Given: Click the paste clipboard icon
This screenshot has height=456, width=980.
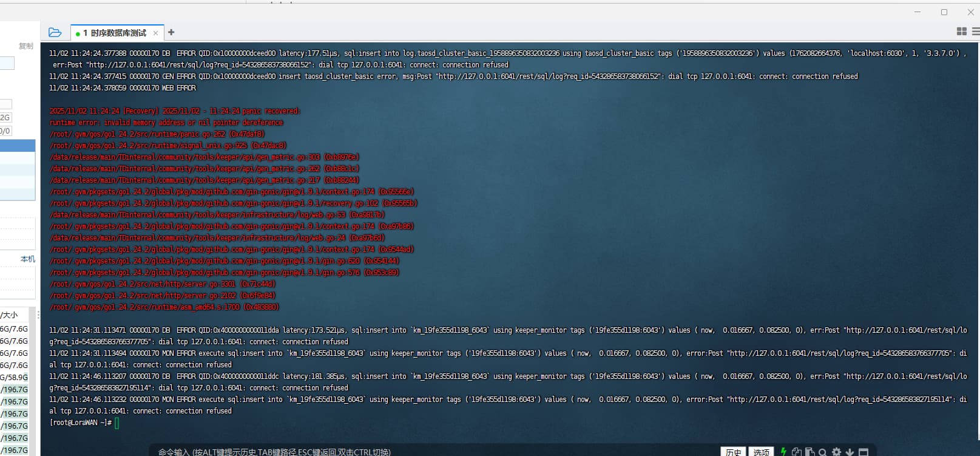Looking at the screenshot, I should pyautogui.click(x=809, y=452).
